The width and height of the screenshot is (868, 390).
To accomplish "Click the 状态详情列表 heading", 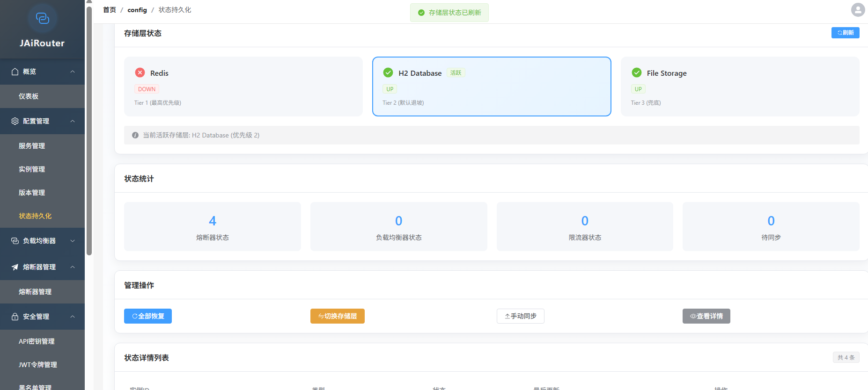I will pos(147,358).
